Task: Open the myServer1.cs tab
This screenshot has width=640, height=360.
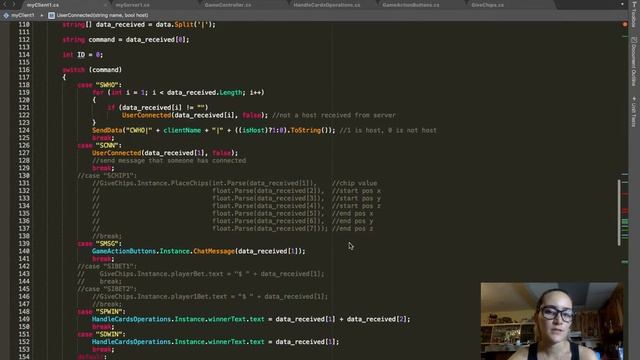Action: pos(132,5)
